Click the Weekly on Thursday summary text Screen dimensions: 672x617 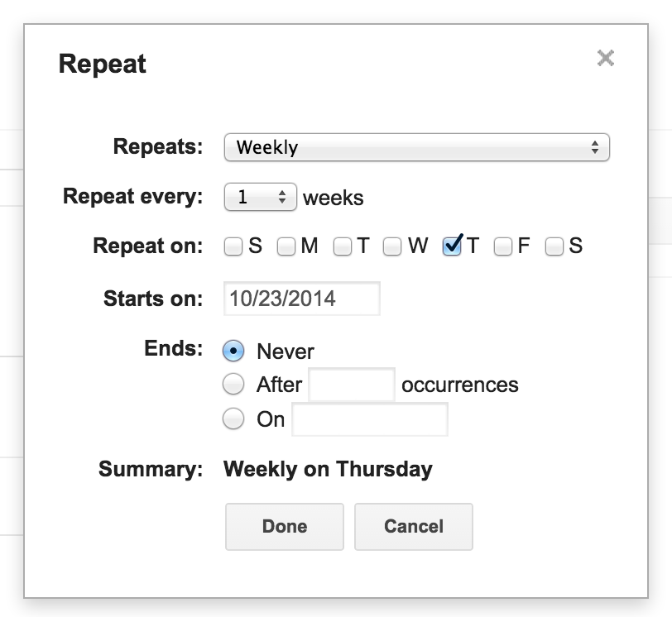[x=328, y=470]
